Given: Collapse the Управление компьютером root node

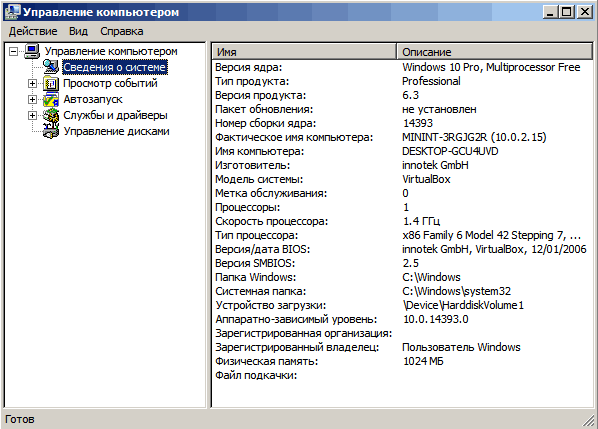Looking at the screenshot, I should coord(14,51).
